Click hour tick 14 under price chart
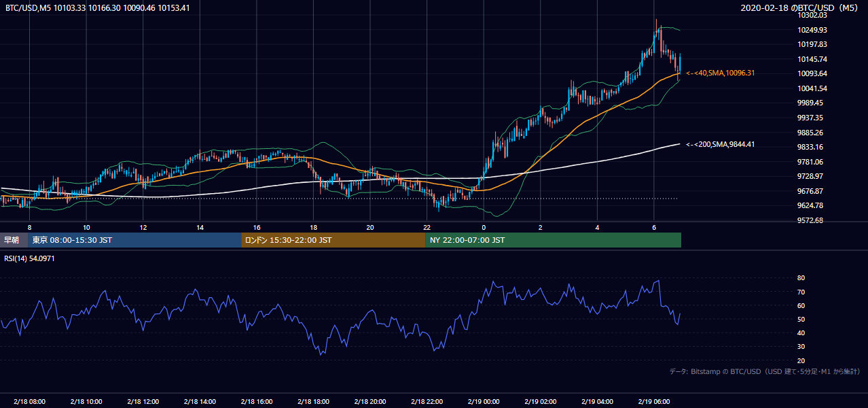This screenshot has height=408, width=868. pyautogui.click(x=200, y=227)
